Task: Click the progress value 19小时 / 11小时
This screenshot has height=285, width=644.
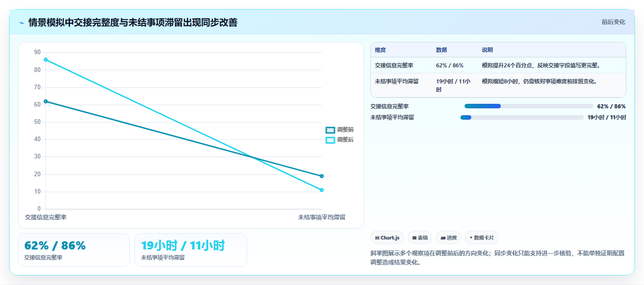Action: tap(607, 117)
